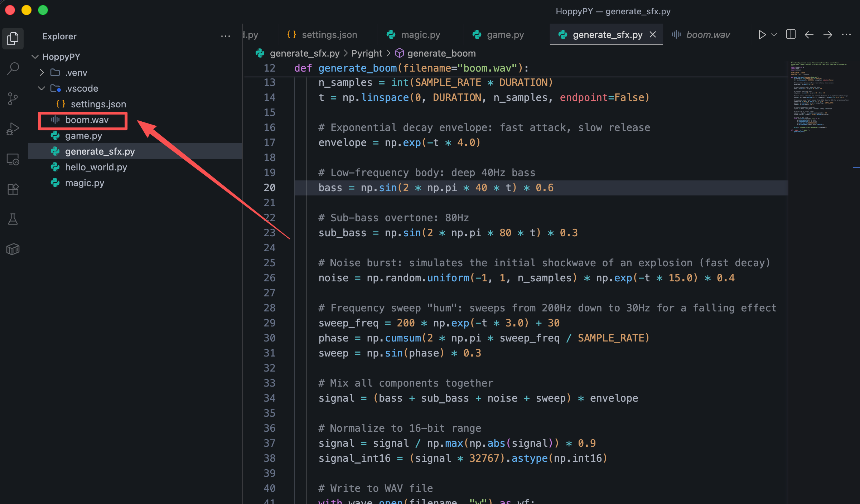Viewport: 860px width, 504px height.
Task: Open Remote Explorer view
Action: pyautogui.click(x=13, y=159)
